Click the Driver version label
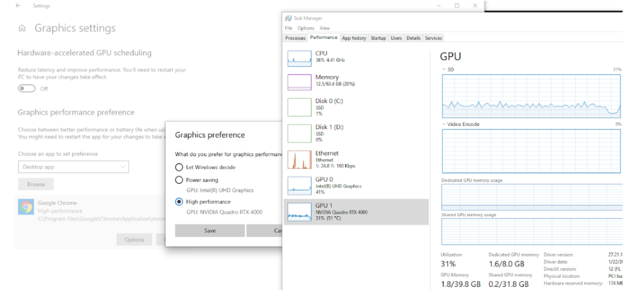 [558, 255]
